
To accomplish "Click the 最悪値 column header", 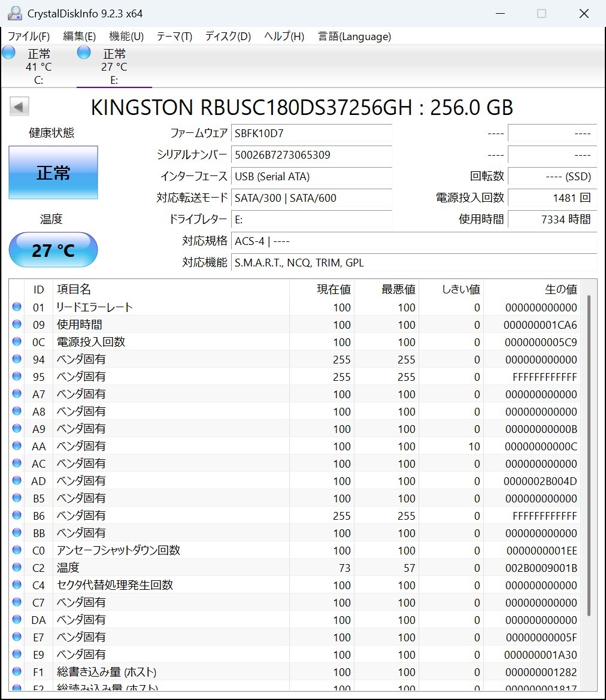I will (x=387, y=289).
